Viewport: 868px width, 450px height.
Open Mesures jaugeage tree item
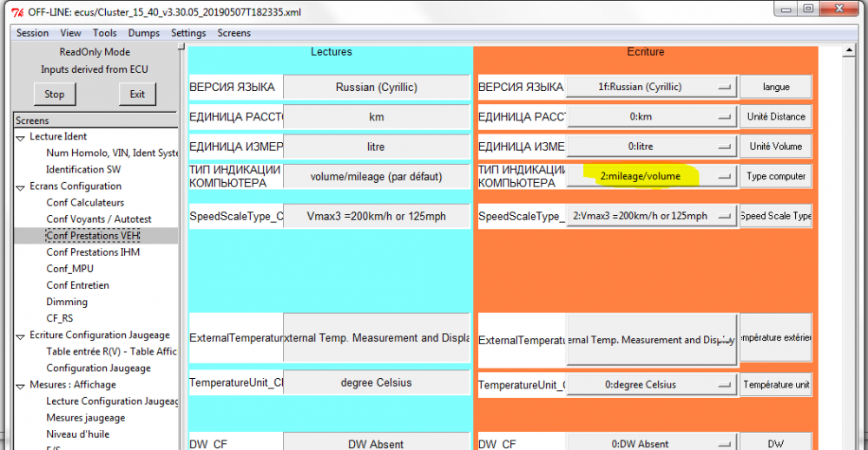pos(86,418)
